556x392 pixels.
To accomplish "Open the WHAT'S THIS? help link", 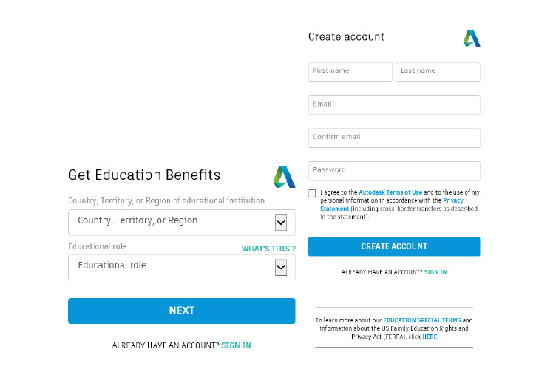I will [x=268, y=249].
